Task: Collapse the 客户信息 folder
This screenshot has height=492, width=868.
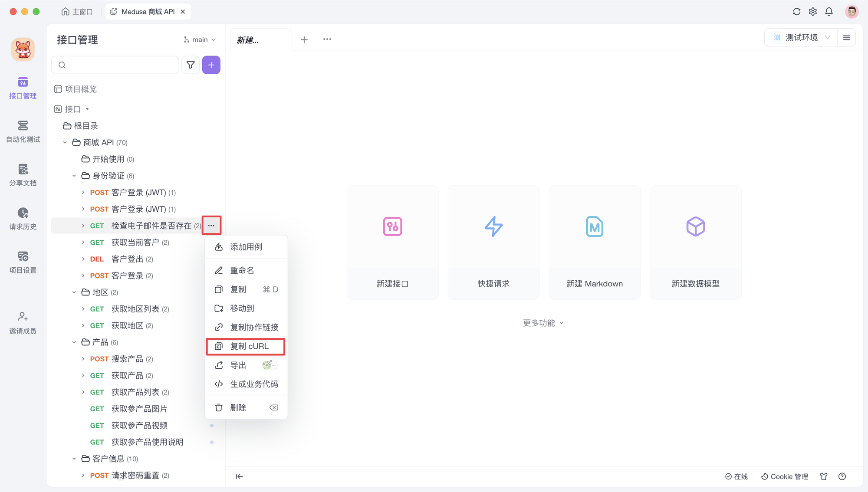Action: point(74,459)
